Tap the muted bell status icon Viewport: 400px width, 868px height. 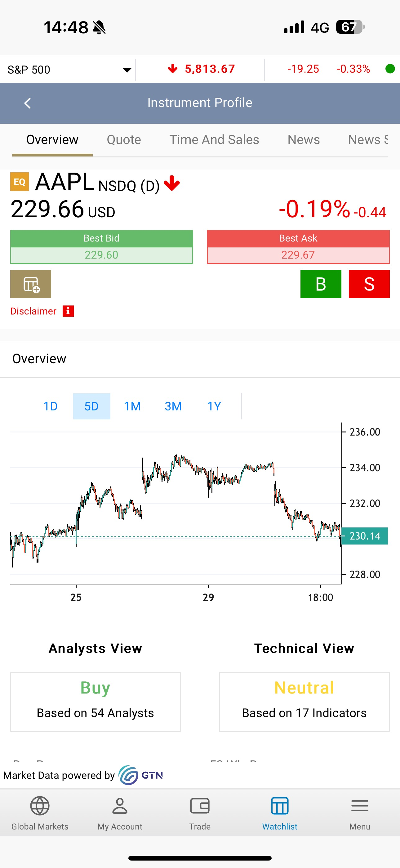[99, 27]
